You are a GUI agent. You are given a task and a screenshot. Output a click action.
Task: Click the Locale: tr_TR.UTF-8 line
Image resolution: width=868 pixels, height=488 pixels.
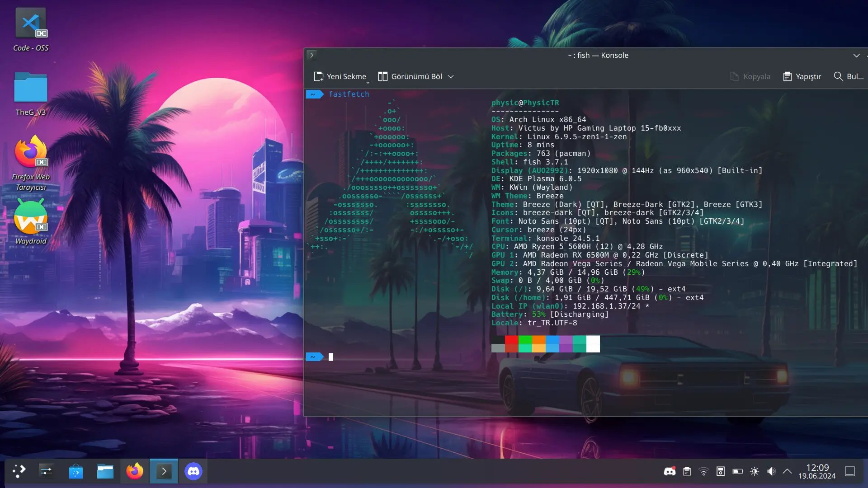[x=534, y=323]
